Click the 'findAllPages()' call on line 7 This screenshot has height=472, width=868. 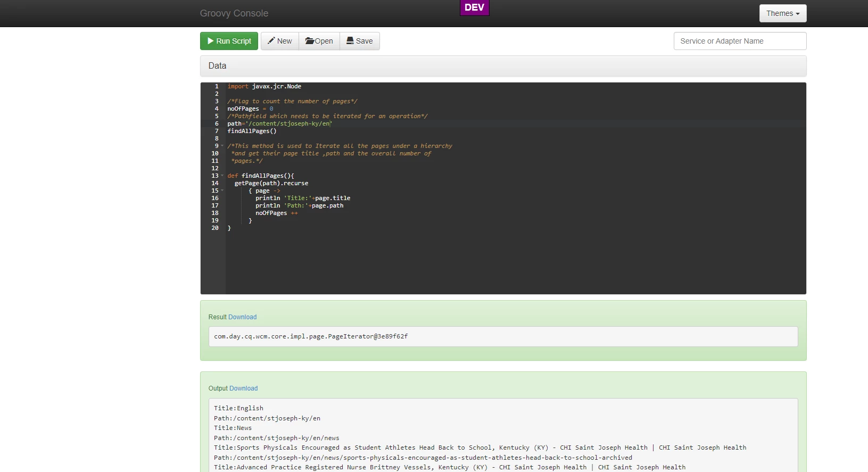(x=252, y=131)
